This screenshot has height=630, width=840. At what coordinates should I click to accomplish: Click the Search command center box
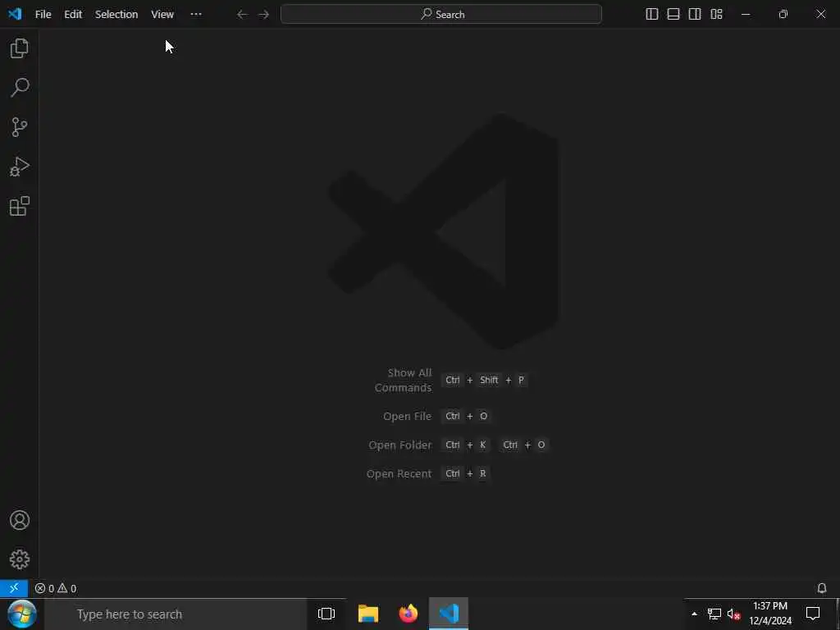[441, 15]
